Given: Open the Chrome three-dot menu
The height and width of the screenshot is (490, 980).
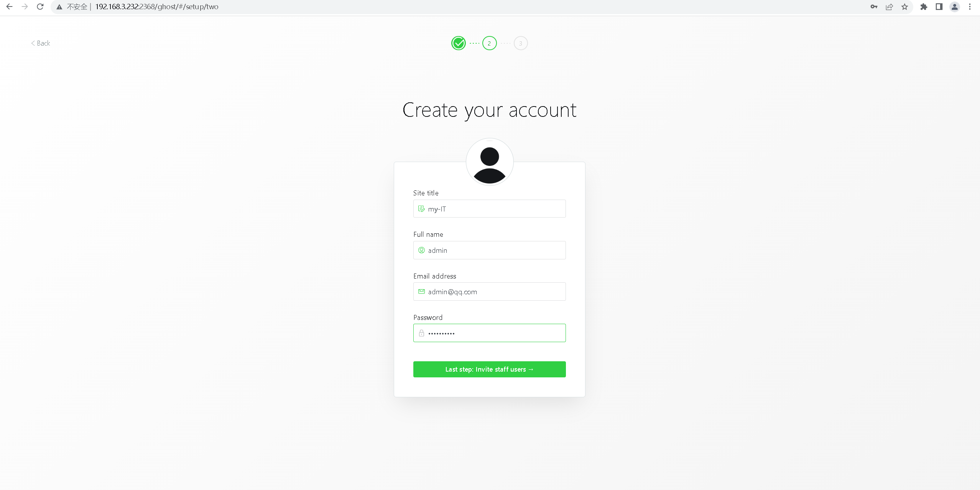Looking at the screenshot, I should (x=970, y=7).
